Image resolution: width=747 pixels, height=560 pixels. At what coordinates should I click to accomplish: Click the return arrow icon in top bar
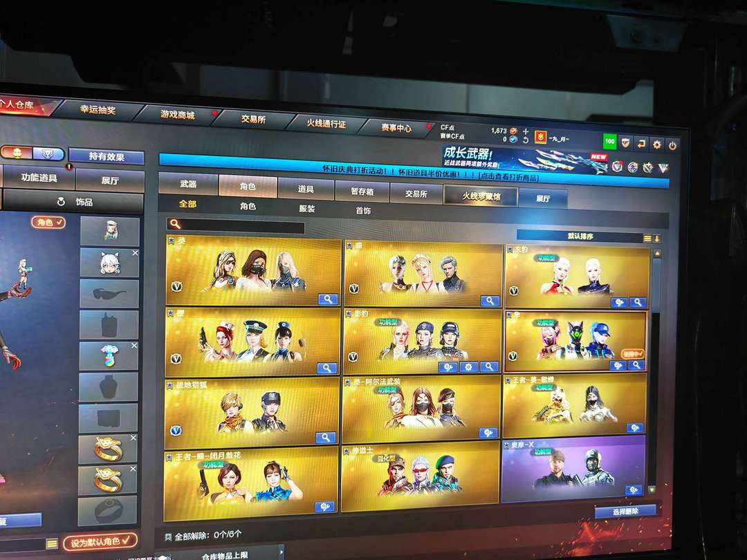641,144
